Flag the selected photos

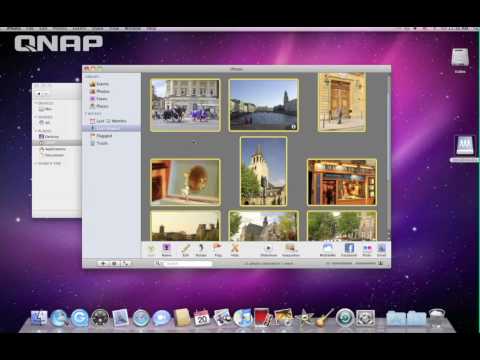pyautogui.click(x=218, y=250)
